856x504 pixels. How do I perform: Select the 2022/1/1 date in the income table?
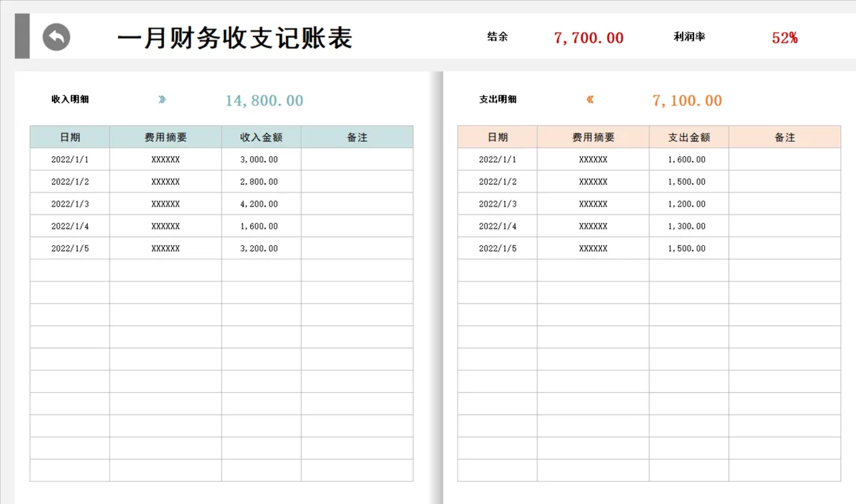[x=70, y=160]
